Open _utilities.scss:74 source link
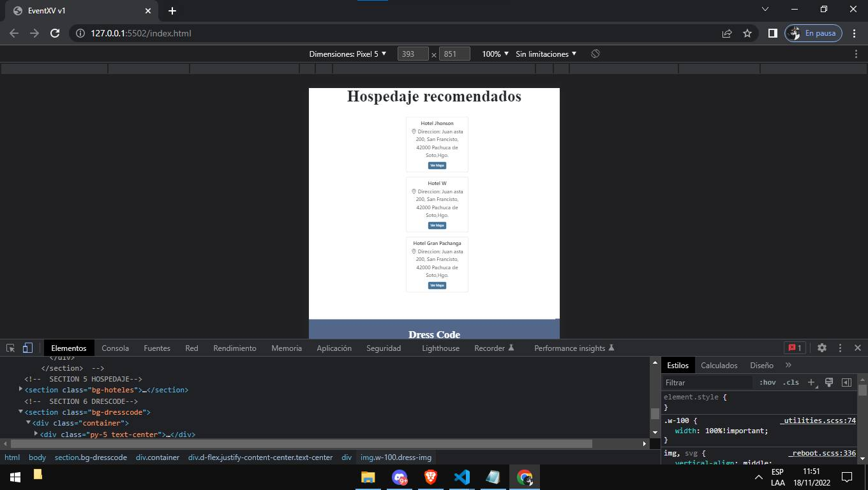 [x=818, y=420]
